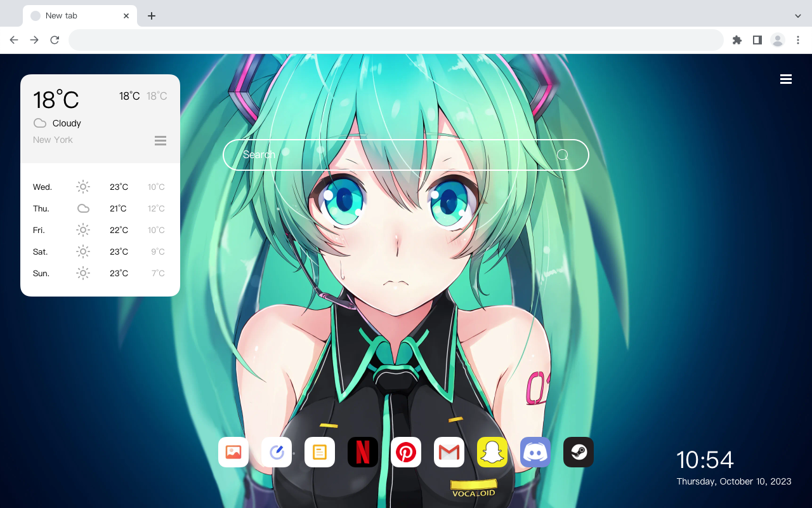Open the Snapchat shortcut

pyautogui.click(x=492, y=452)
